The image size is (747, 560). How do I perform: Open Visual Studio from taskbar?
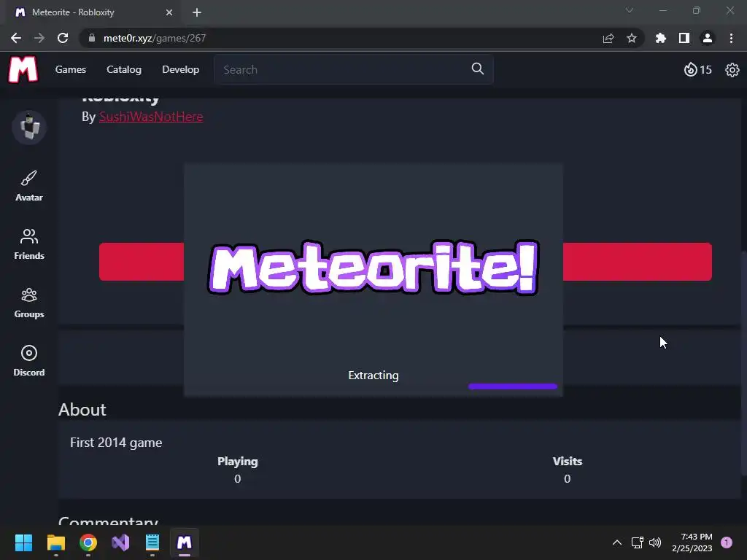[120, 542]
